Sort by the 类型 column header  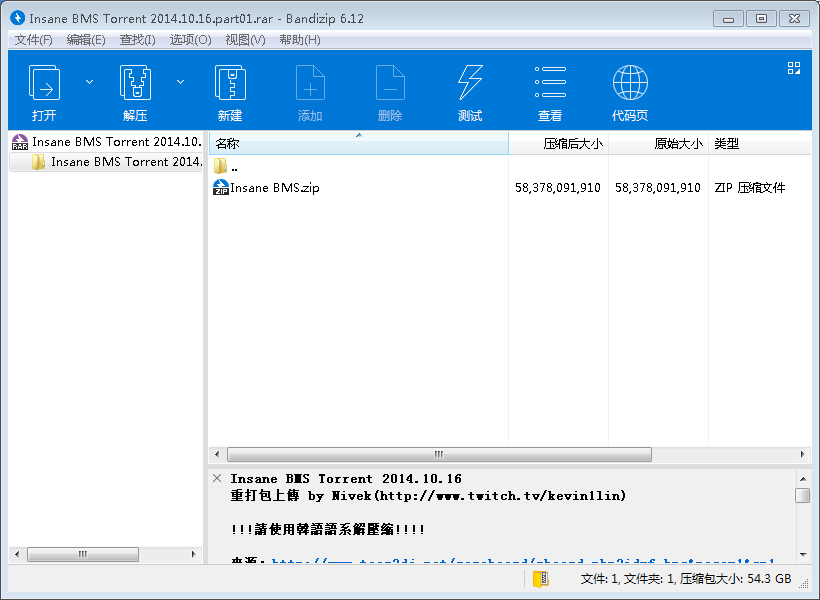(x=760, y=143)
